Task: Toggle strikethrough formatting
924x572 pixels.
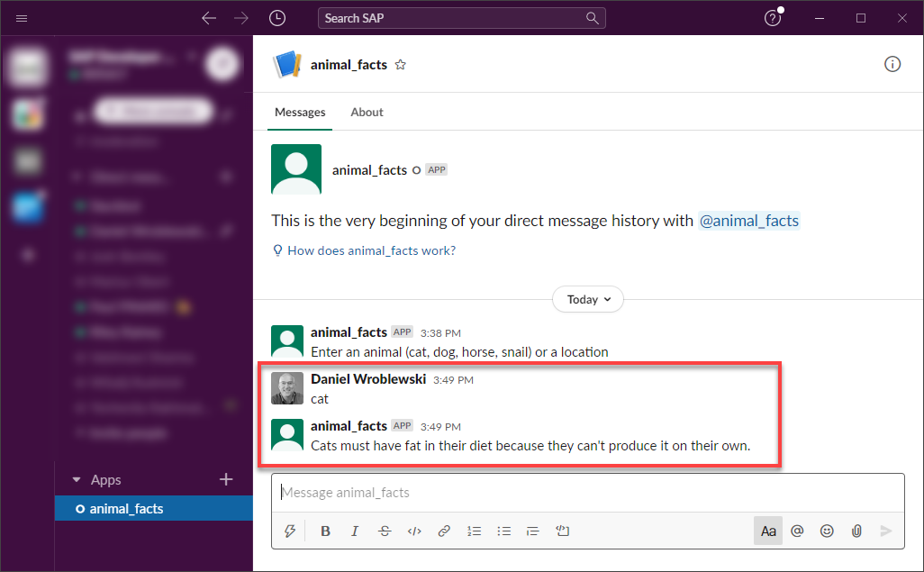Action: pyautogui.click(x=385, y=531)
